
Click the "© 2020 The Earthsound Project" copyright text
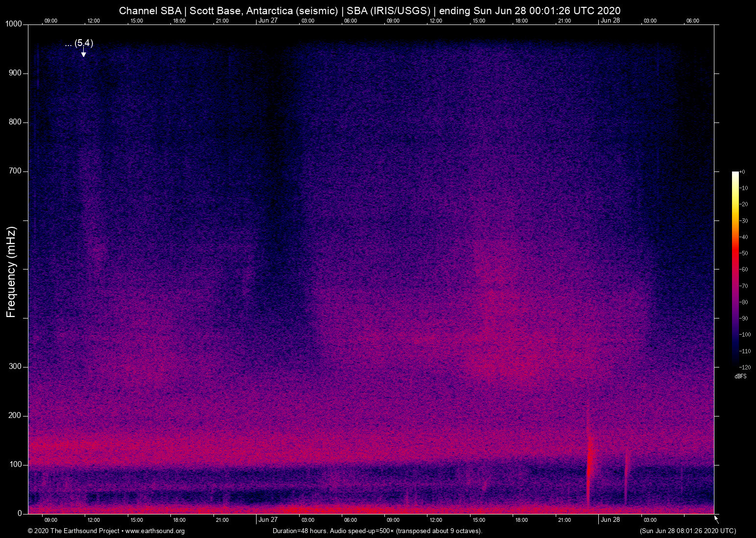pos(73,531)
